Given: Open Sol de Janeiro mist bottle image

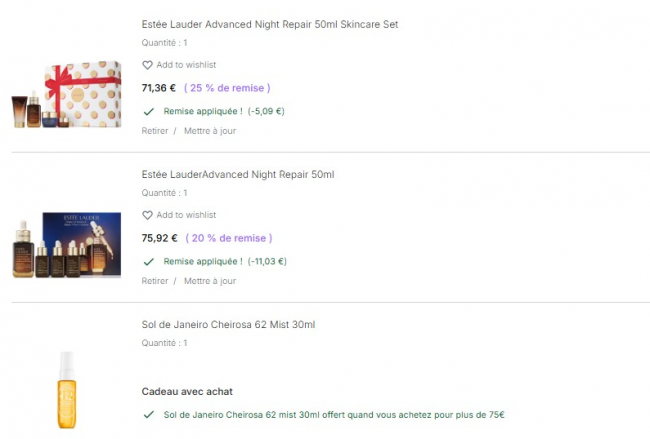Looking at the screenshot, I should pos(67,390).
